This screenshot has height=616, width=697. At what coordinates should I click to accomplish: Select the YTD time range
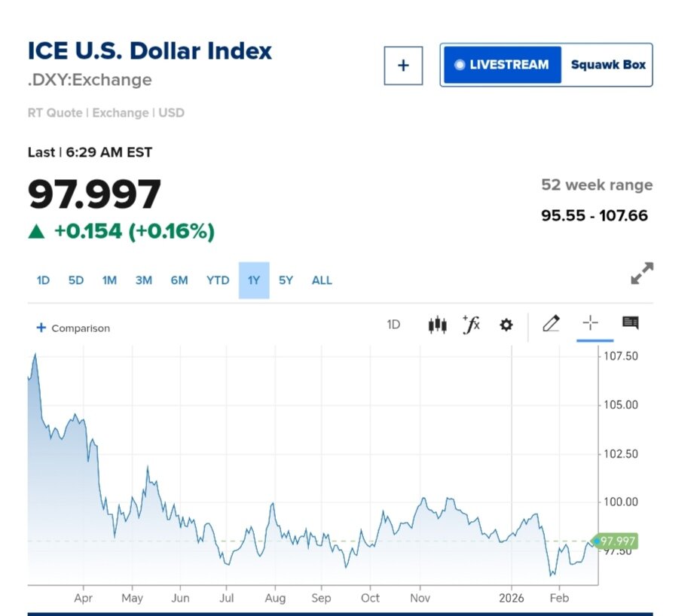point(218,280)
